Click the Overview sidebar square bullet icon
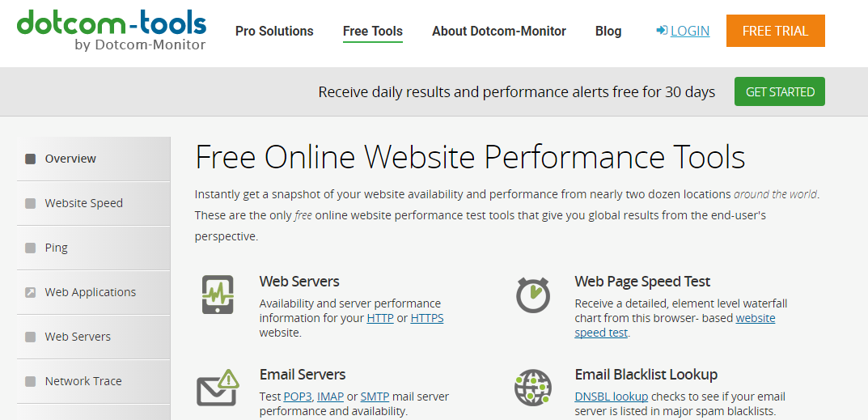868x420 pixels. pyautogui.click(x=31, y=159)
